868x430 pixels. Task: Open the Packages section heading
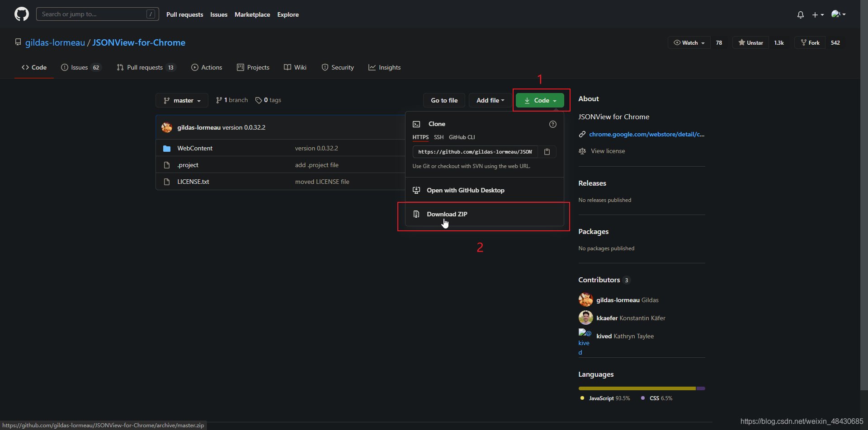[594, 231]
